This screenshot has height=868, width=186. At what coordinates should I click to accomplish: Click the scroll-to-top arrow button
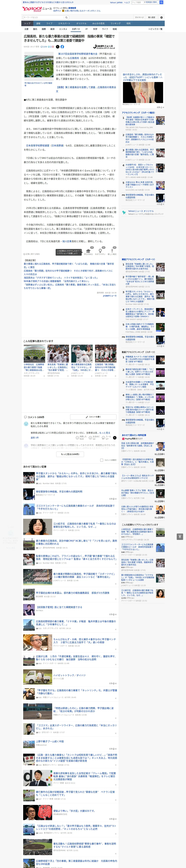point(180,536)
